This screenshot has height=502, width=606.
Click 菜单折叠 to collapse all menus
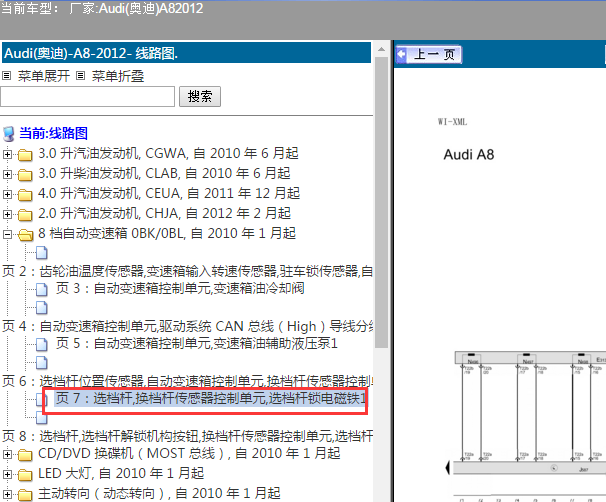(x=118, y=76)
